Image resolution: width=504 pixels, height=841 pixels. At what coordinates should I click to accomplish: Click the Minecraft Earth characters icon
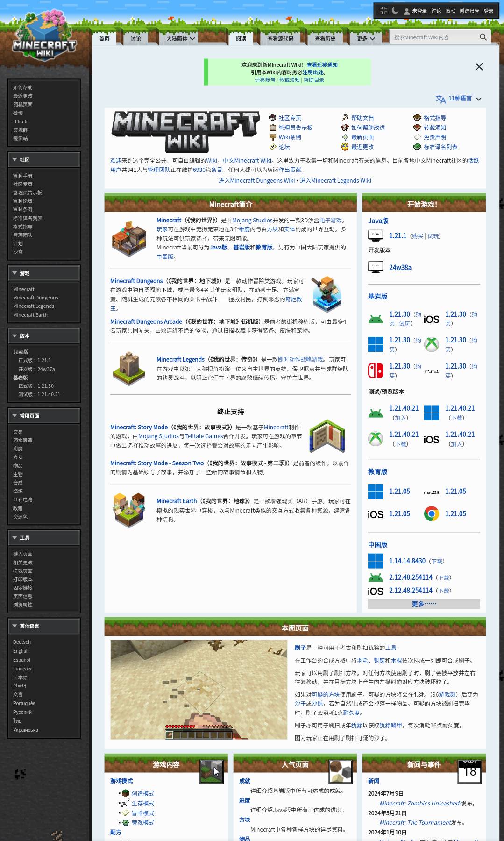tap(129, 509)
